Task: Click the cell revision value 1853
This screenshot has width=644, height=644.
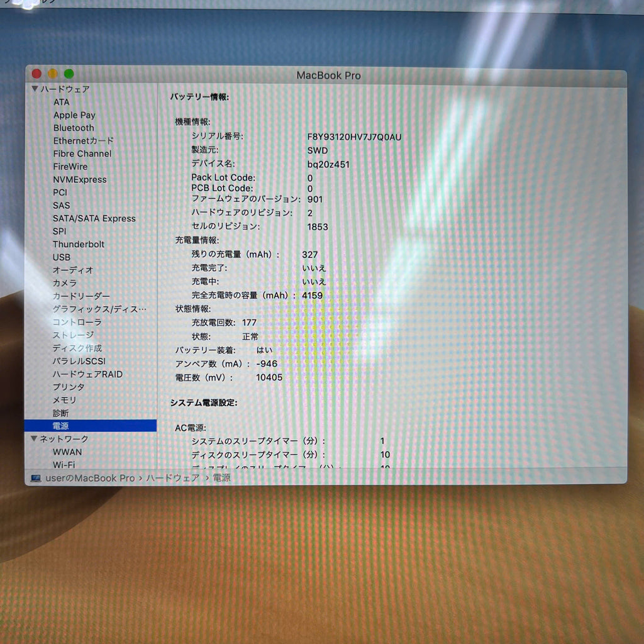Action: (318, 226)
